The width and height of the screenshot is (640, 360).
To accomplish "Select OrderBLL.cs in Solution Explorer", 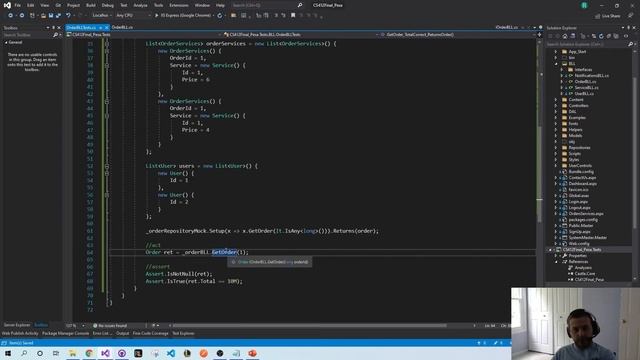I will [x=585, y=82].
